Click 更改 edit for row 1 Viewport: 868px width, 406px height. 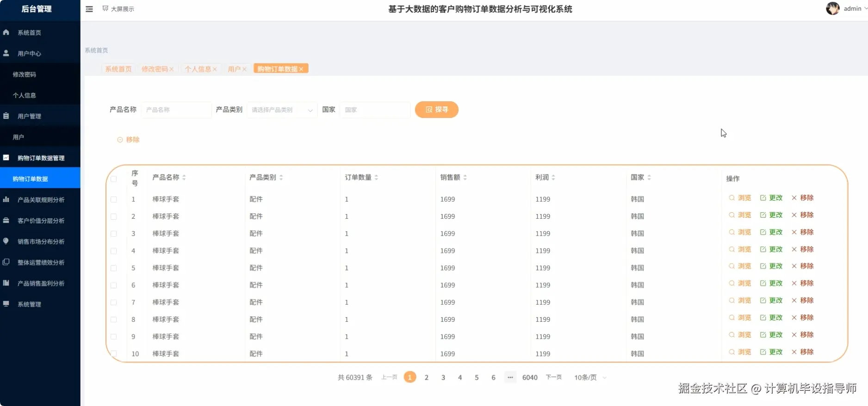tap(771, 198)
